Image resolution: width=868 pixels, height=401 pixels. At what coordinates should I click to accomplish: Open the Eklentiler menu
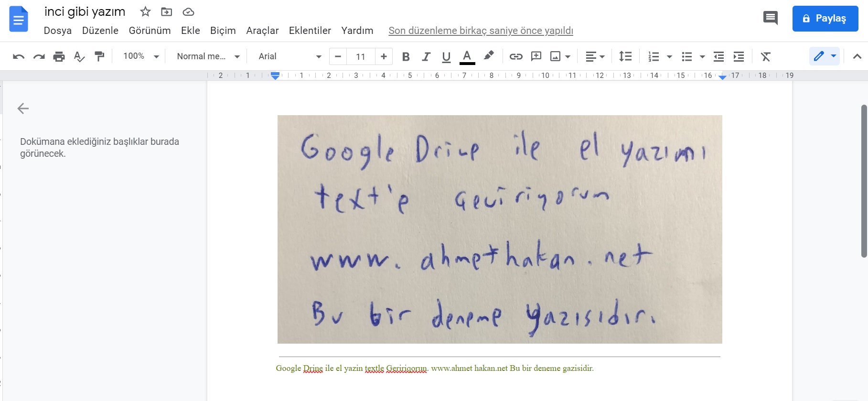[310, 31]
